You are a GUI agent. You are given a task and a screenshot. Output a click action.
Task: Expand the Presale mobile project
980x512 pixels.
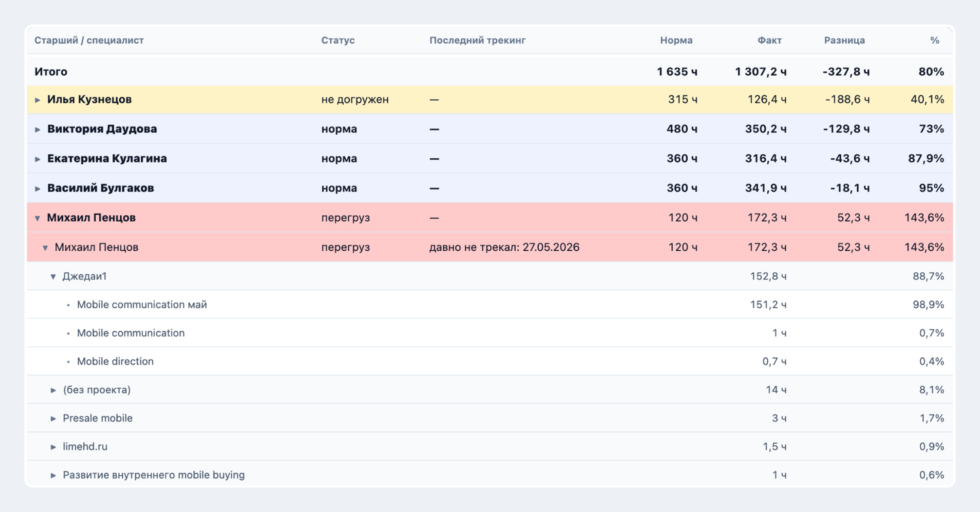pyautogui.click(x=53, y=419)
